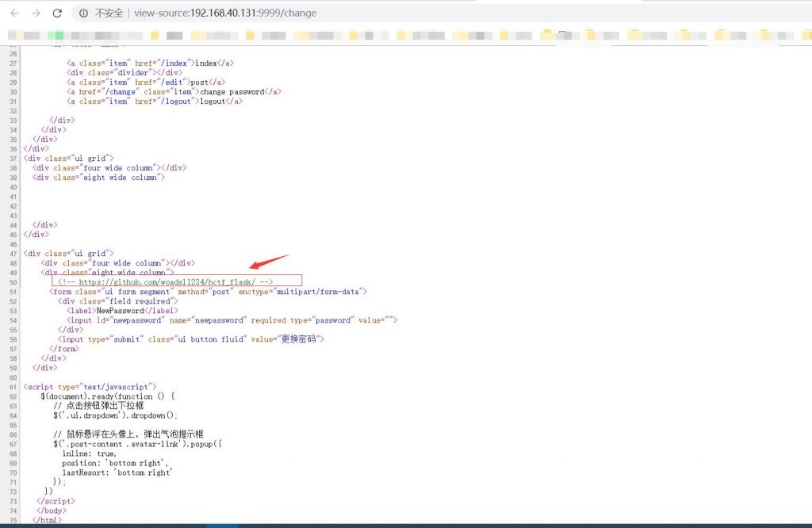Click line number 27 in the gutter
This screenshot has width=812, height=528.
(13, 63)
